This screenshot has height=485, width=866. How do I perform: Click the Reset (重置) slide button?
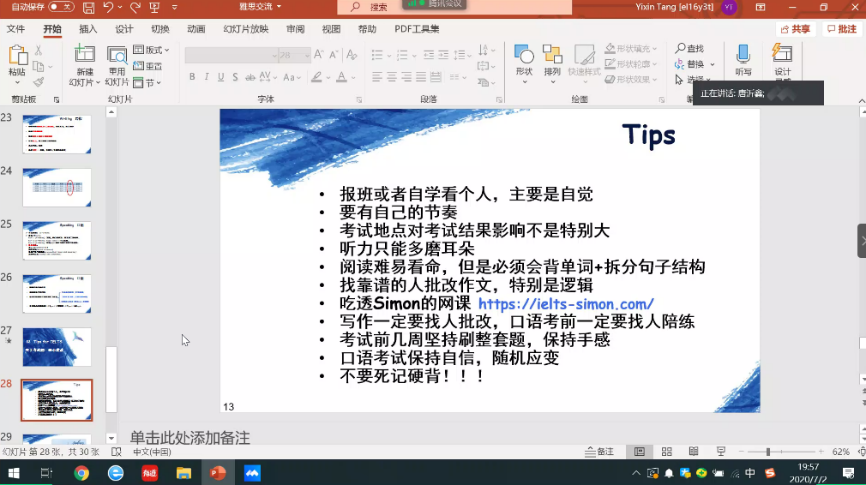(147, 66)
